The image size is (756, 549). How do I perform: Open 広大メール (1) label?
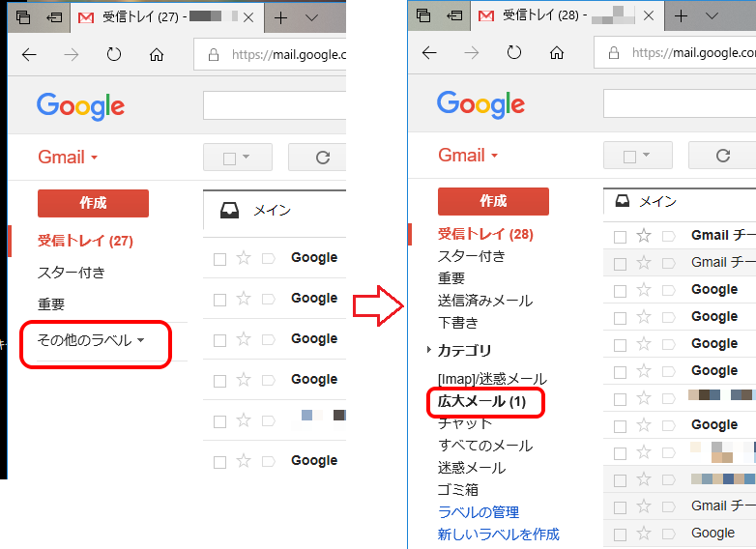click(481, 401)
